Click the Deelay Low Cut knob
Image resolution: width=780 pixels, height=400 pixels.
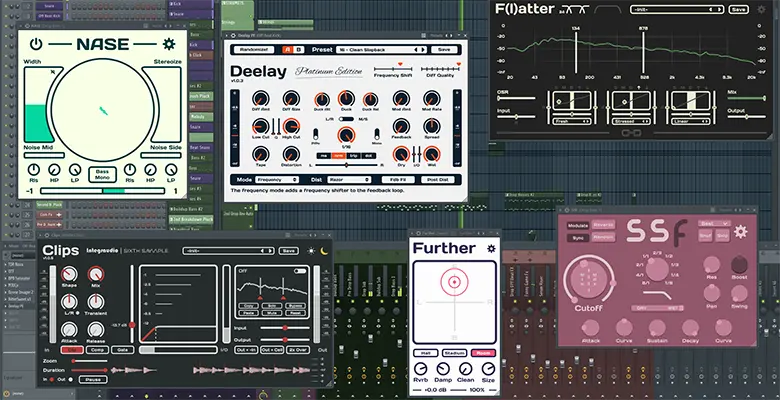pos(260,126)
